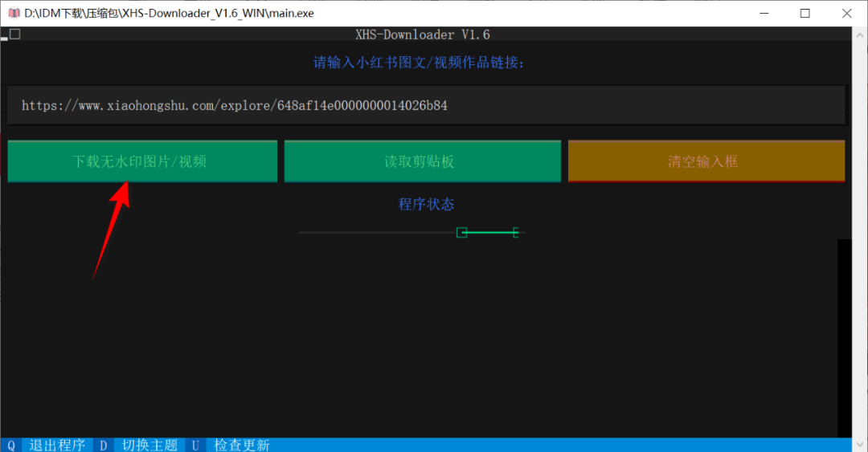Click the 请输入小红书图文/视频作品链接 prompt text
Image resolution: width=868 pixels, height=452 pixels.
click(419, 62)
